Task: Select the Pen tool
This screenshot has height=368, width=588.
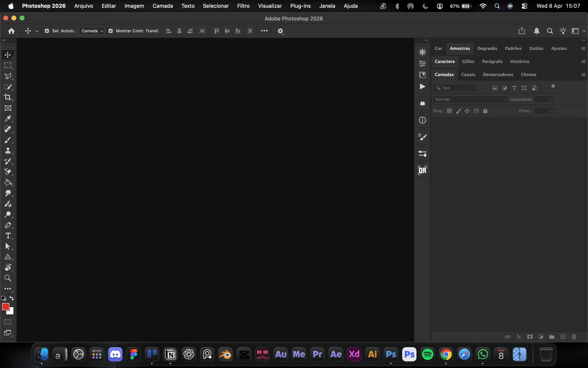Action: click(x=8, y=225)
